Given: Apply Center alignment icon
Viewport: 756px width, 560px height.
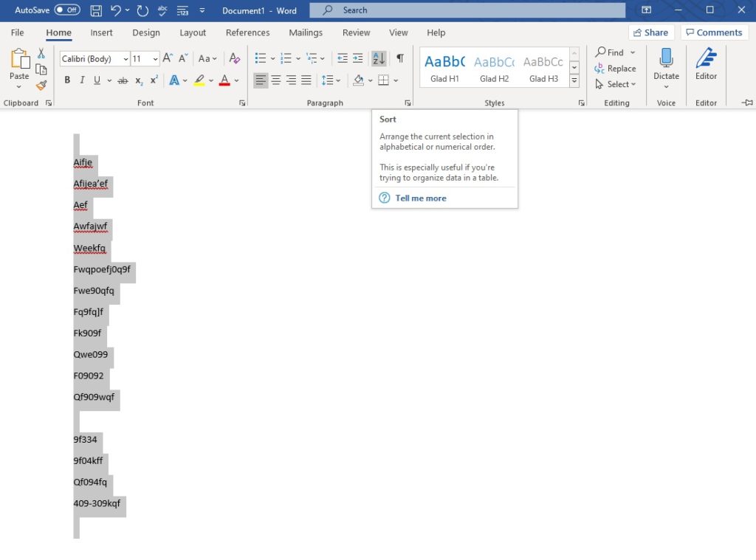Looking at the screenshot, I should point(275,80).
